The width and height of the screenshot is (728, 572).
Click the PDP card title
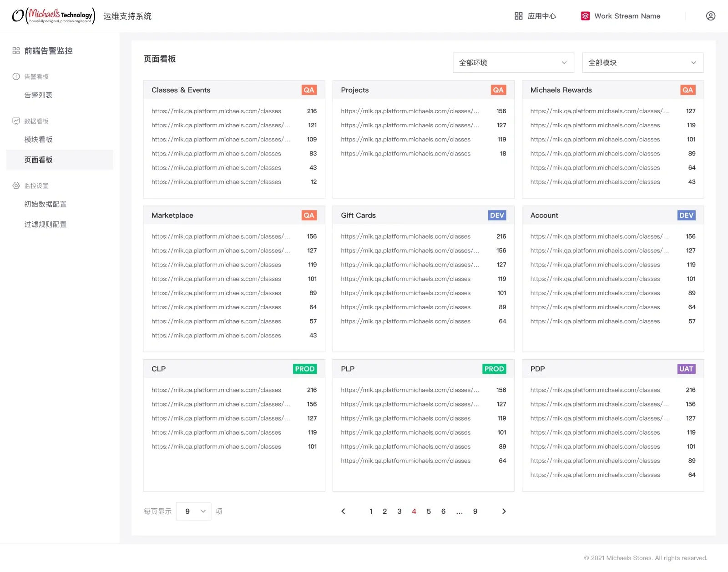(x=537, y=369)
